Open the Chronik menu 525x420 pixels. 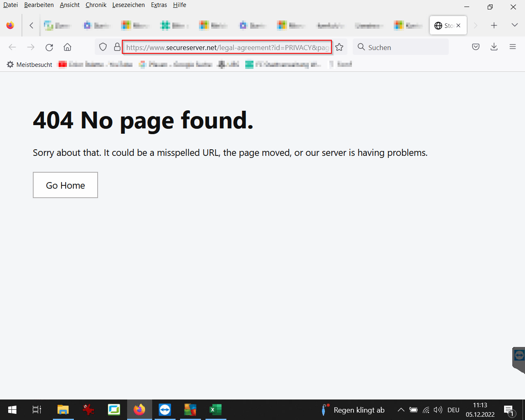[96, 5]
